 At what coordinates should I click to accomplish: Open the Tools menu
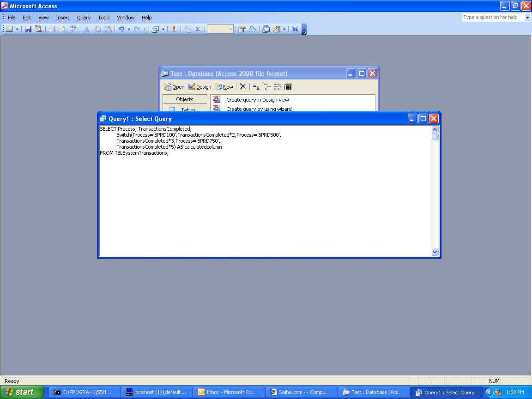[103, 18]
